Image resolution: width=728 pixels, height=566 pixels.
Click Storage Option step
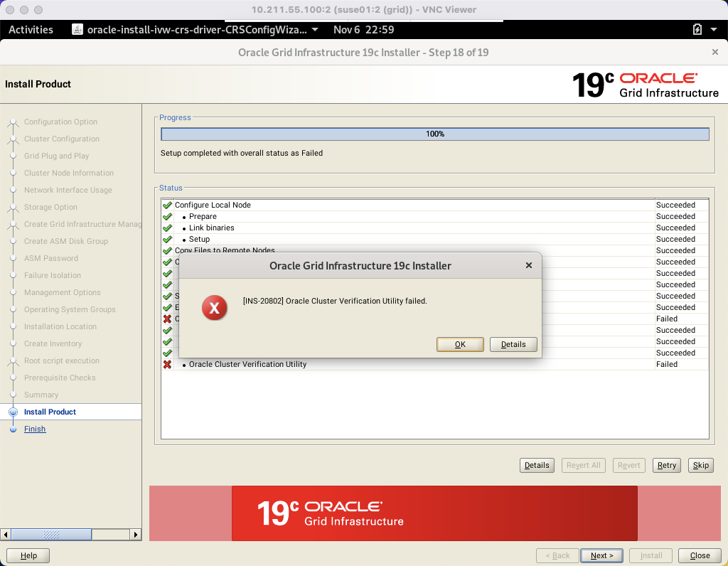50,207
